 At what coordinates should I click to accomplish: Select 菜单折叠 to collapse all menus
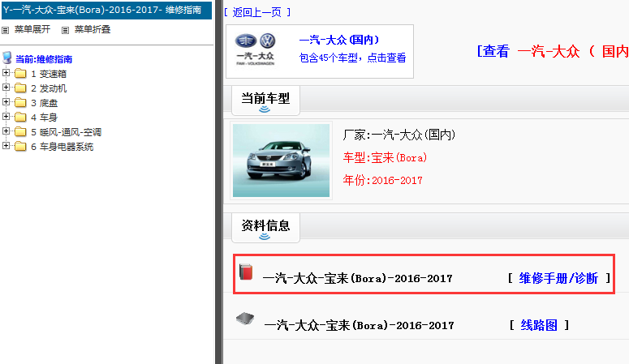point(93,29)
